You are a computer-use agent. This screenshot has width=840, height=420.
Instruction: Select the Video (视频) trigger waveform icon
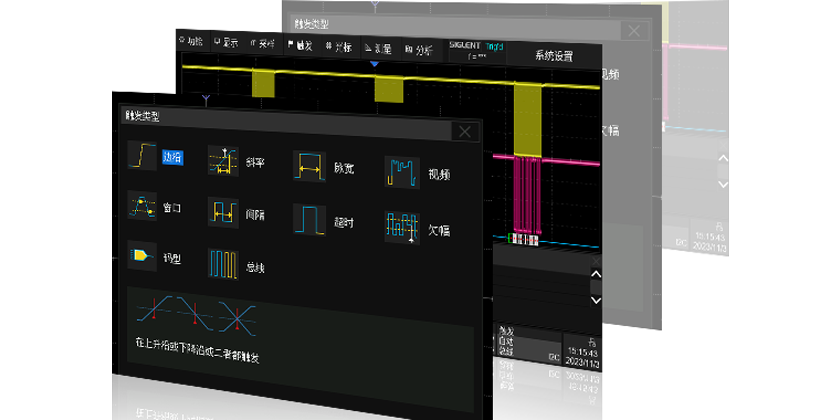tap(401, 172)
